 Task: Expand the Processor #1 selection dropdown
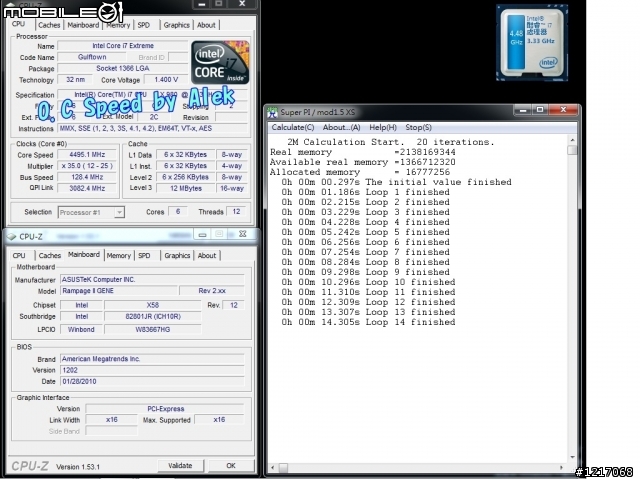[119, 212]
